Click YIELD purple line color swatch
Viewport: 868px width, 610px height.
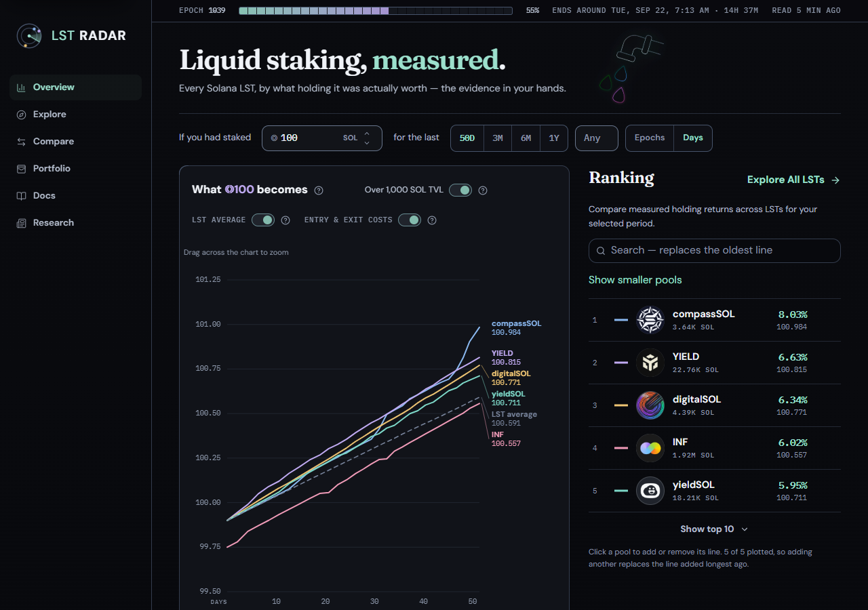pyautogui.click(x=620, y=363)
